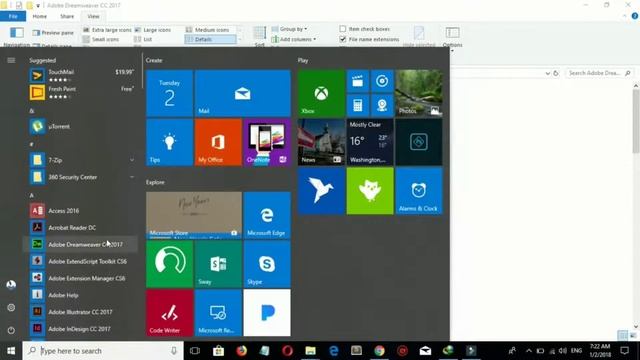Open Task View on the taskbar
Image resolution: width=640 pixels, height=360 pixels.
pos(195,351)
